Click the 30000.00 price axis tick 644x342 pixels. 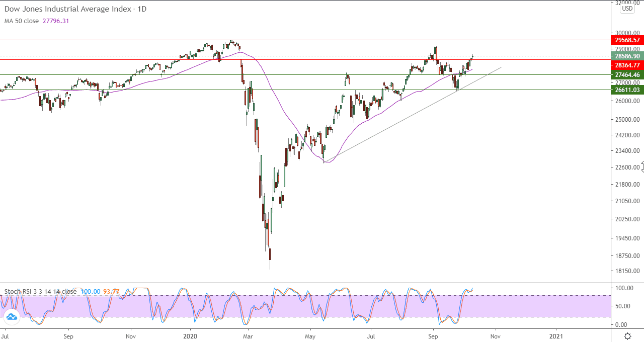[626, 33]
